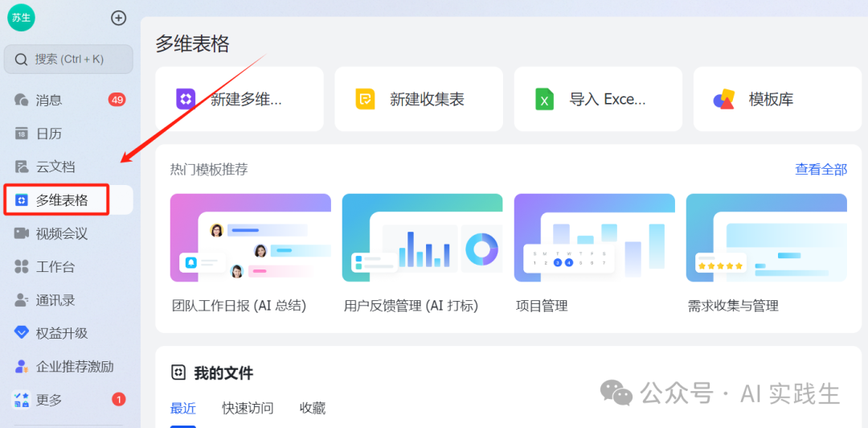Click the 多维表格 page heading text

click(x=192, y=43)
